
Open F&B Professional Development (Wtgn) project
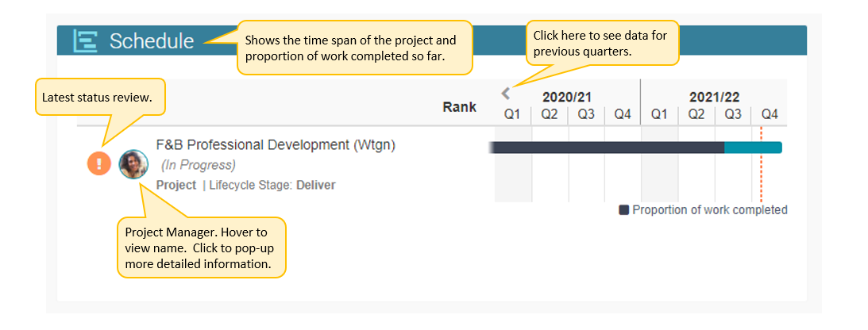pyautogui.click(x=276, y=145)
